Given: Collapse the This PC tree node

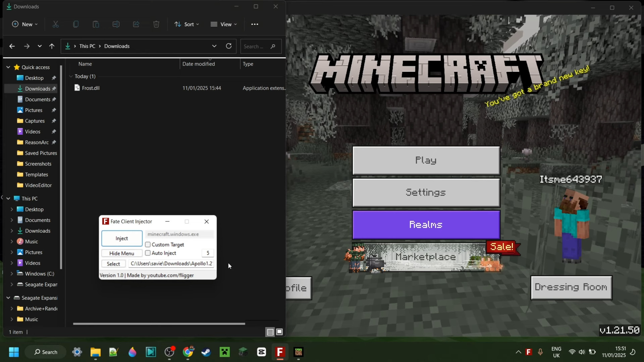Looking at the screenshot, I should tap(8, 198).
